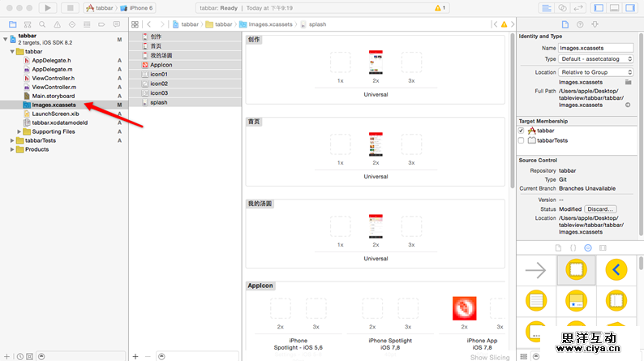Click Show Slicing button
Screen dimensions: 644x361
tap(490, 357)
